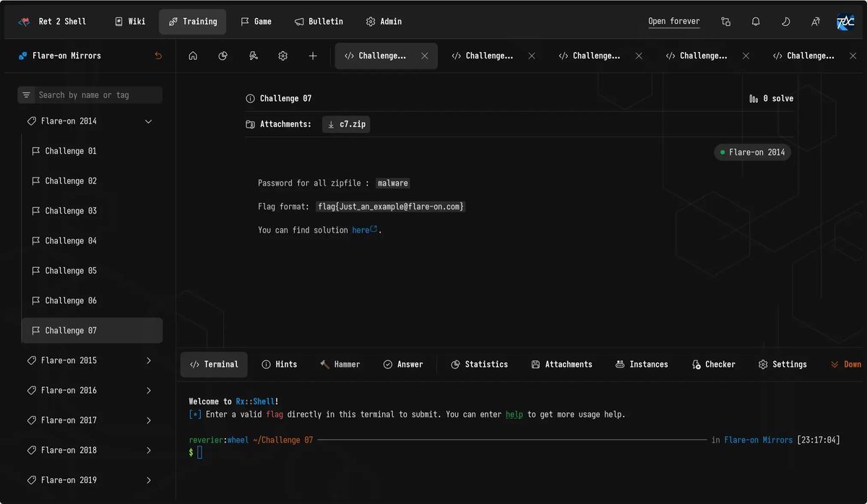
Task: Click the orange back arrow beside Flare-on Mirrors
Action: coord(158,56)
